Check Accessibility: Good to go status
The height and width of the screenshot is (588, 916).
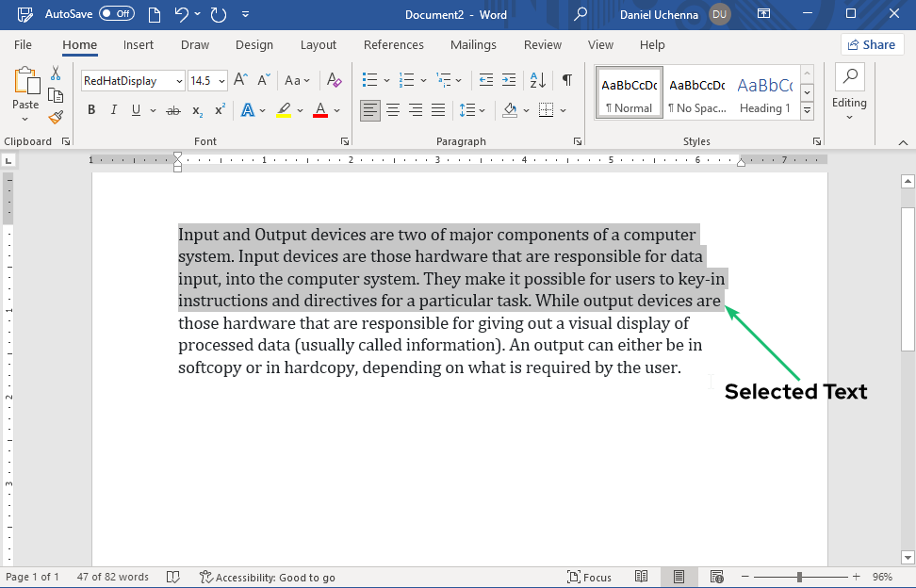(268, 576)
